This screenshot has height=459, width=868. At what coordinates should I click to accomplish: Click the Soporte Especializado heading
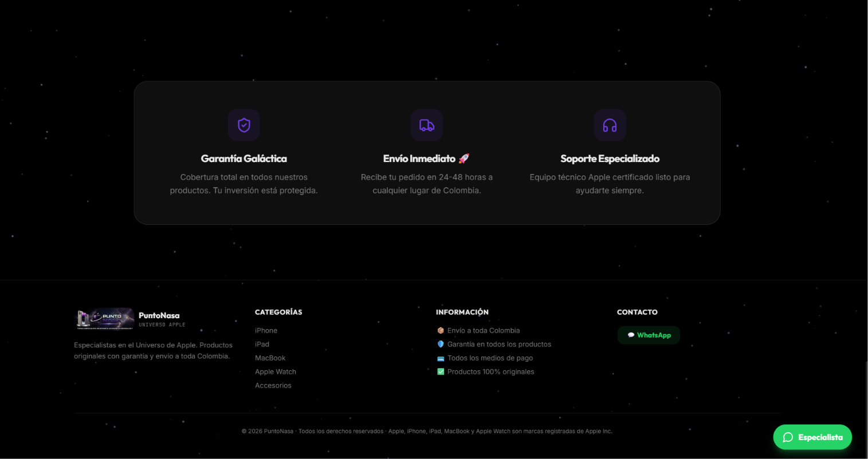pos(610,159)
